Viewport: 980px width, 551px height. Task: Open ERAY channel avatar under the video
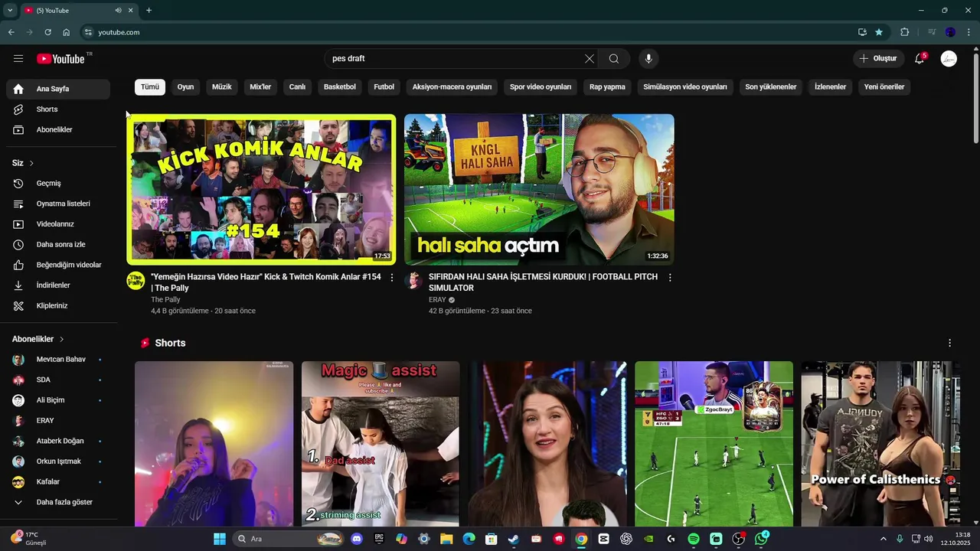[413, 280]
